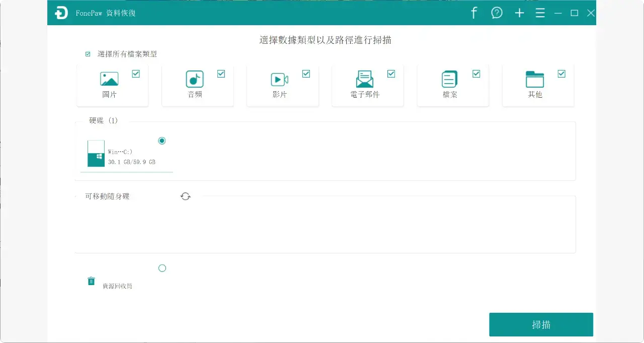644x343 pixels.
Task: Open the FonePaw Facebook page icon
Action: (x=473, y=13)
